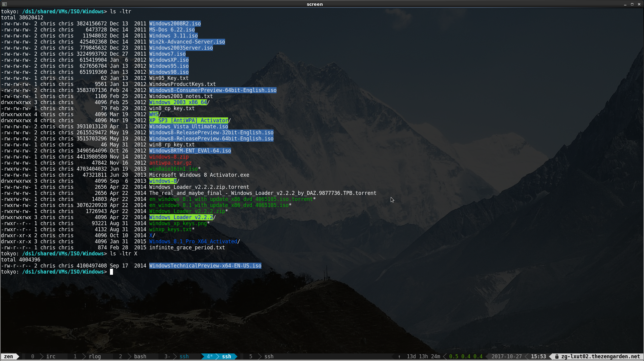Click hostname zg-lxut02.thezengarden.net

click(600, 356)
